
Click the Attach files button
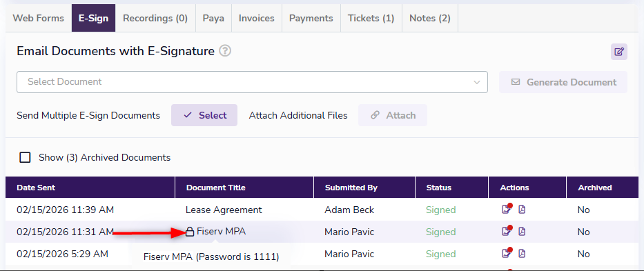click(x=393, y=115)
